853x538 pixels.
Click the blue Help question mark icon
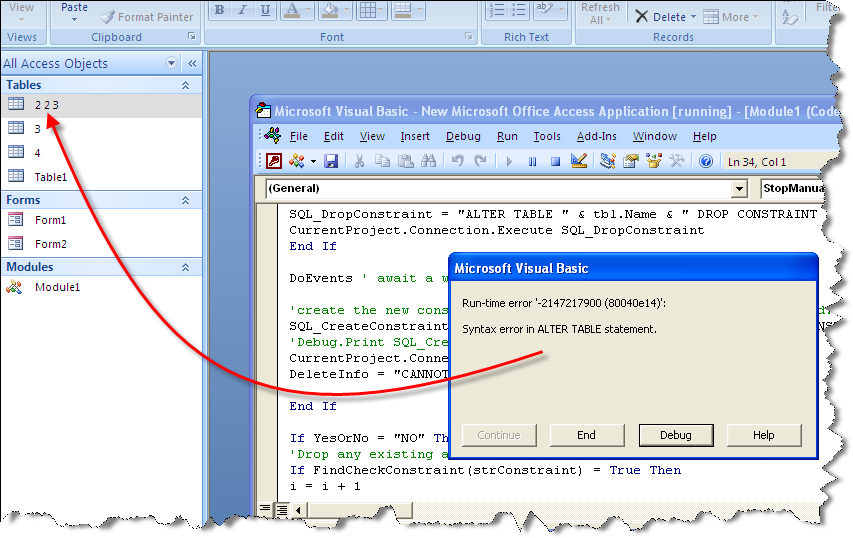click(706, 162)
